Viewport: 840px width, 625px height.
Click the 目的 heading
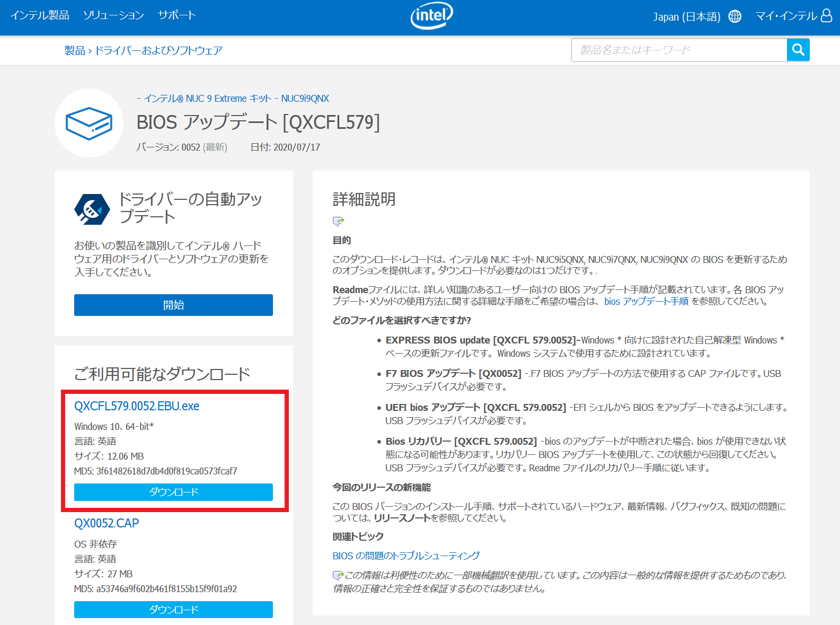click(342, 240)
